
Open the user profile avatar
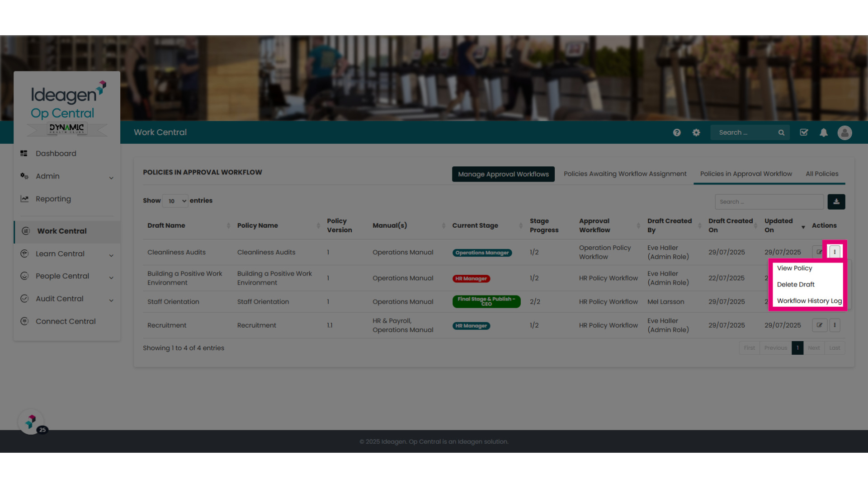point(844,132)
